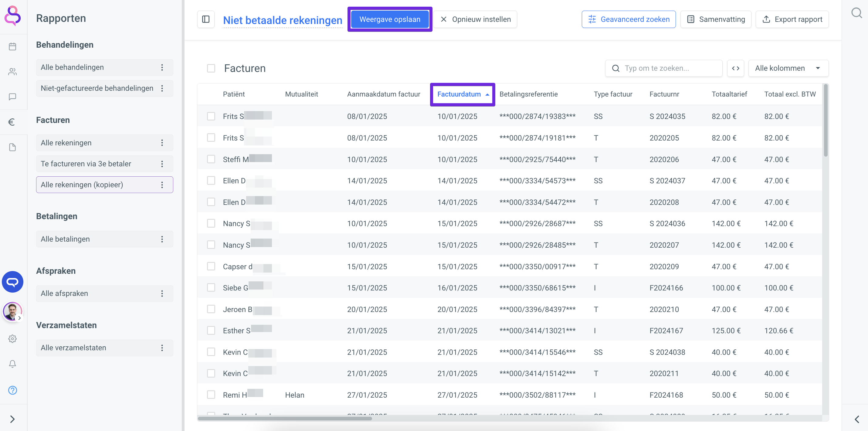
Task: Open the settings gear icon
Action: click(12, 339)
